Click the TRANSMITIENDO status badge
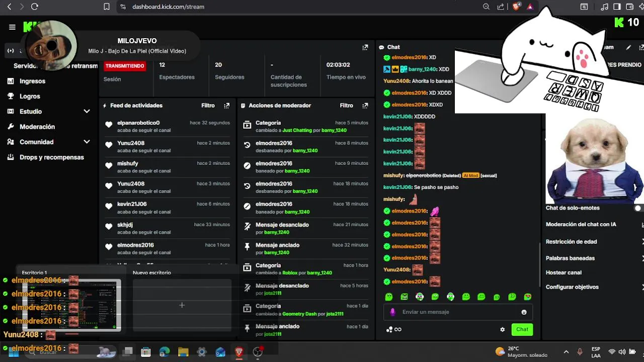Image resolution: width=644 pixels, height=362 pixels. tap(125, 66)
